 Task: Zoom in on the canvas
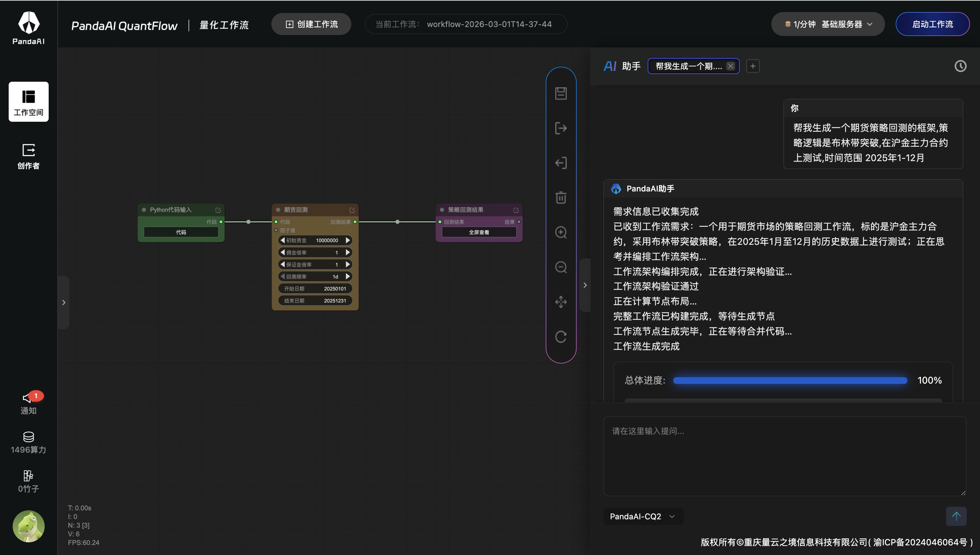tap(561, 232)
